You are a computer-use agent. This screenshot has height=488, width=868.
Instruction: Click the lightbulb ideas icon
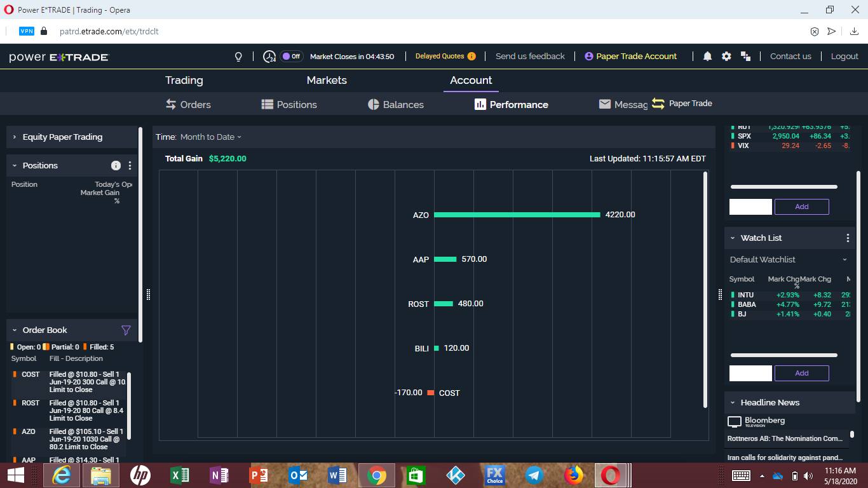pos(238,57)
